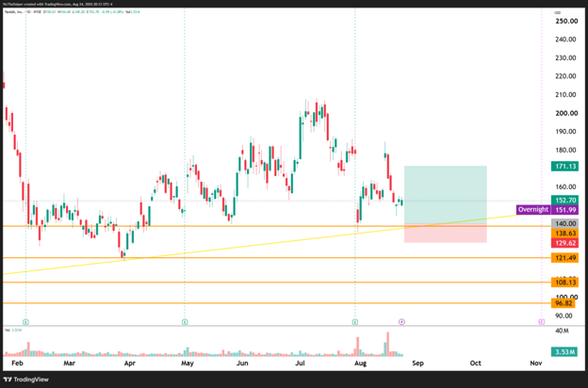Click the earnings marker above the Feb label
588x388 pixels.
pos(25,322)
